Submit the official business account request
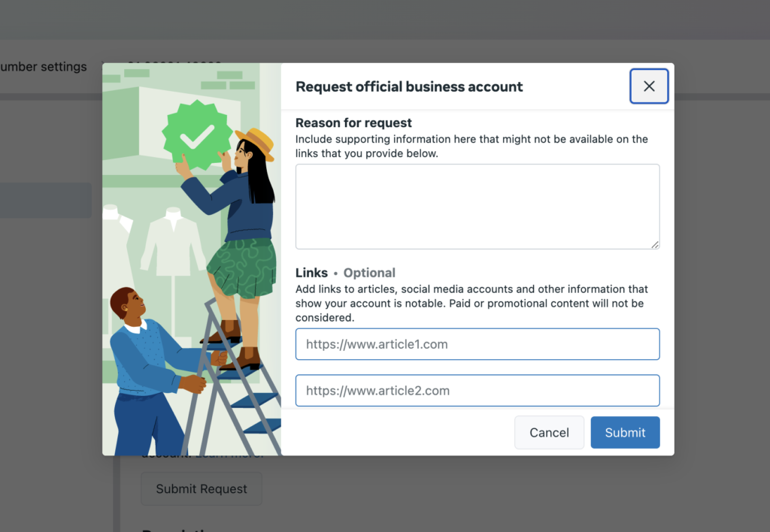This screenshot has height=532, width=770. click(x=625, y=432)
